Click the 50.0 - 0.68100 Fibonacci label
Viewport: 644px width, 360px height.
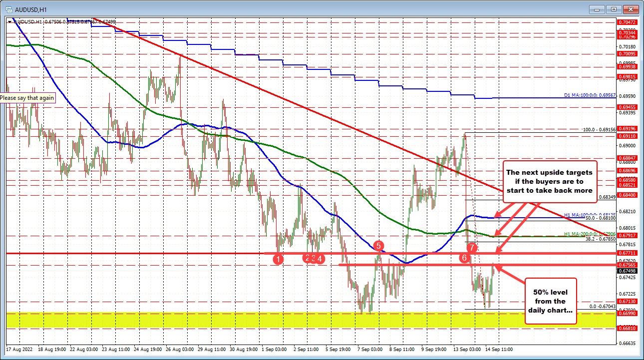pyautogui.click(x=600, y=219)
